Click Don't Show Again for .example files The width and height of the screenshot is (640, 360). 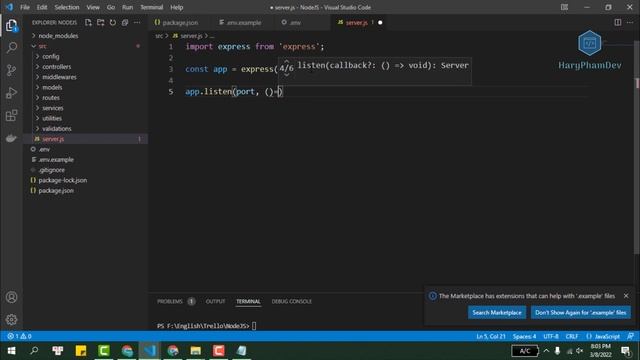tap(580, 313)
